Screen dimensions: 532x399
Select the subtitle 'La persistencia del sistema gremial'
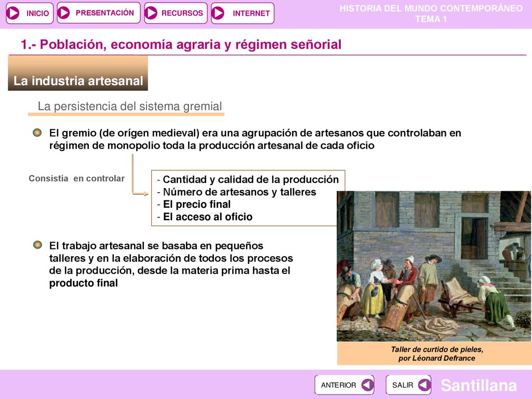point(129,106)
